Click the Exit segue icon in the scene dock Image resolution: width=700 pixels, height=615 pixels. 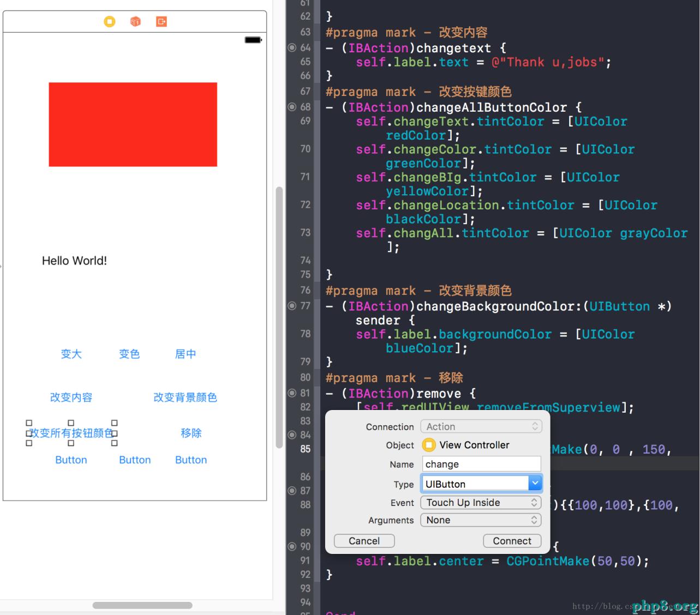[x=160, y=22]
